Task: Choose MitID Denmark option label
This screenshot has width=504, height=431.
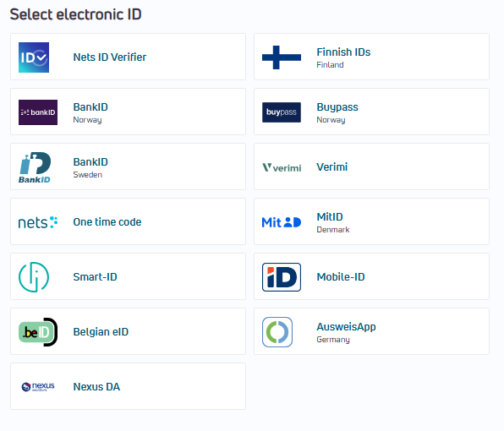Action: click(330, 217)
